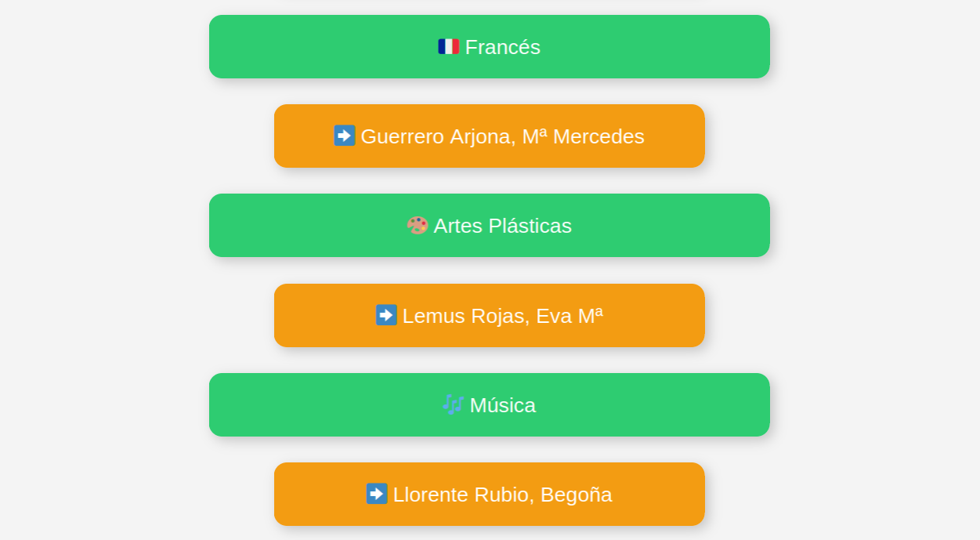Click the French flag icon

448,47
